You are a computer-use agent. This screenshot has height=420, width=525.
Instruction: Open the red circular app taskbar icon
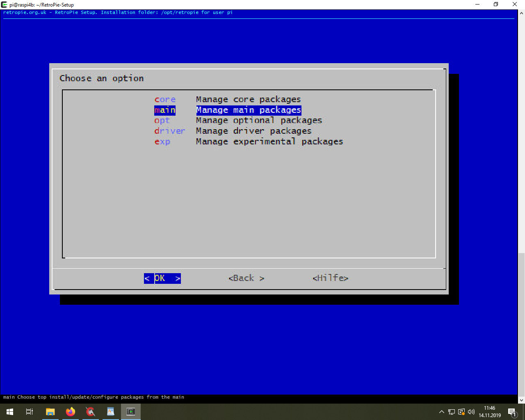pyautogui.click(x=90, y=412)
